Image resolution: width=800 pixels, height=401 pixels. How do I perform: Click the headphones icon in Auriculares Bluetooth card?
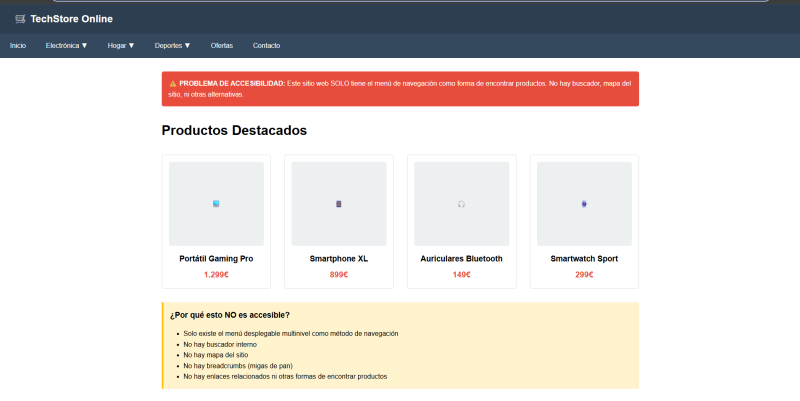coord(461,204)
